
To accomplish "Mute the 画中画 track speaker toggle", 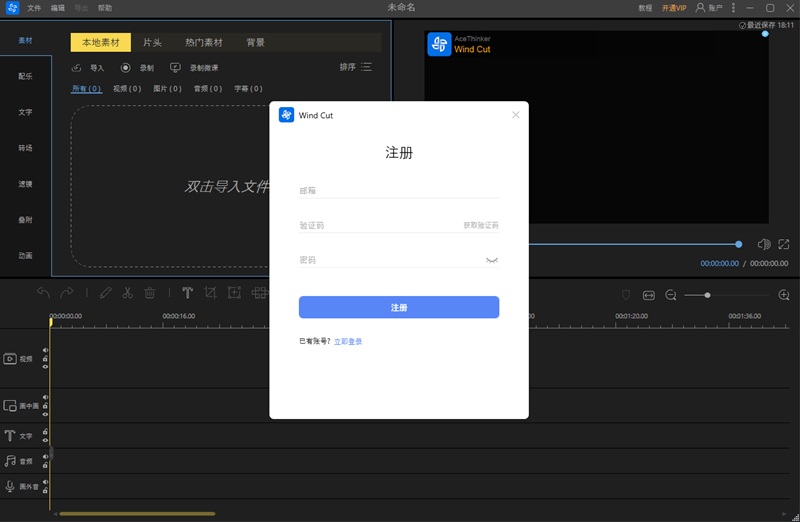I will (x=45, y=397).
